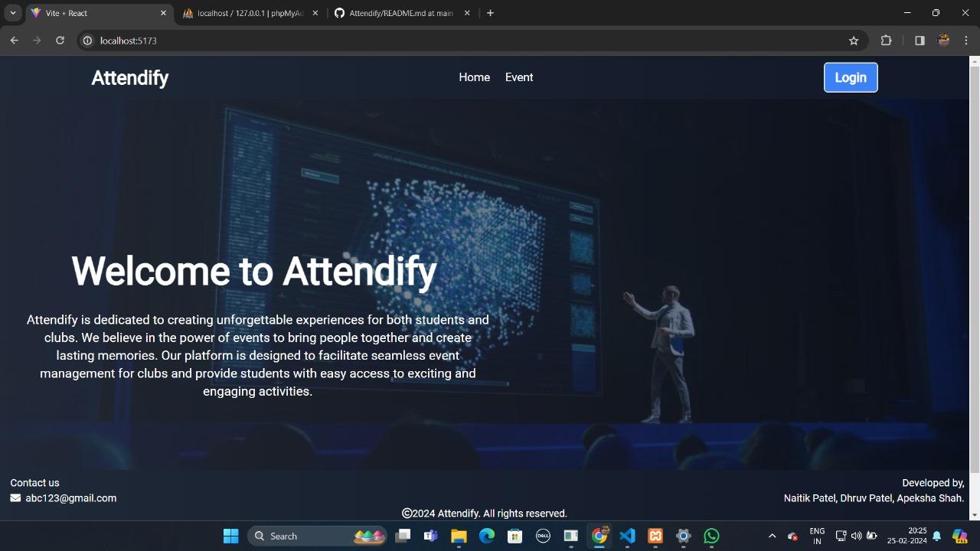Open the Home nav link
Viewport: 980px width, 551px height.
474,77
